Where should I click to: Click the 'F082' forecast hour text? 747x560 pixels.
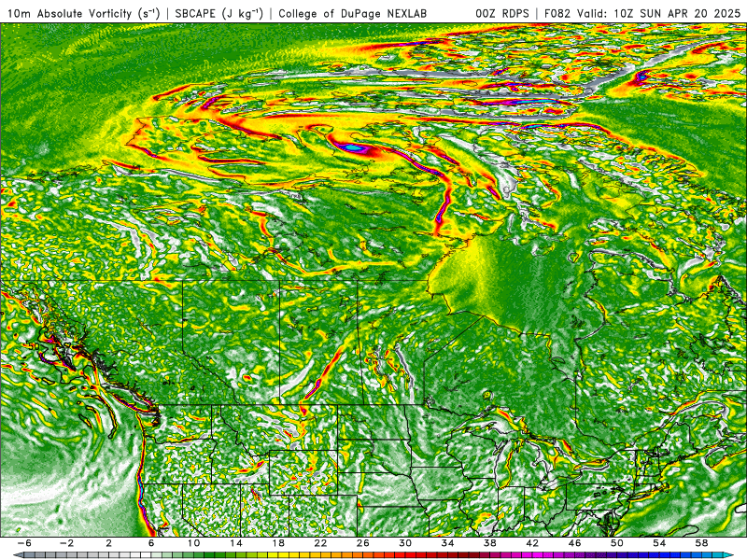pyautogui.click(x=558, y=13)
